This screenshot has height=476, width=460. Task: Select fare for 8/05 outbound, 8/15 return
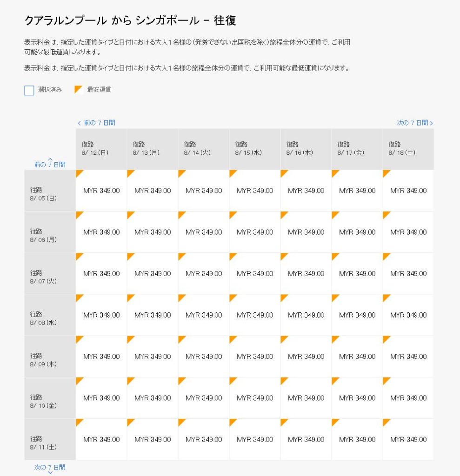(x=254, y=191)
